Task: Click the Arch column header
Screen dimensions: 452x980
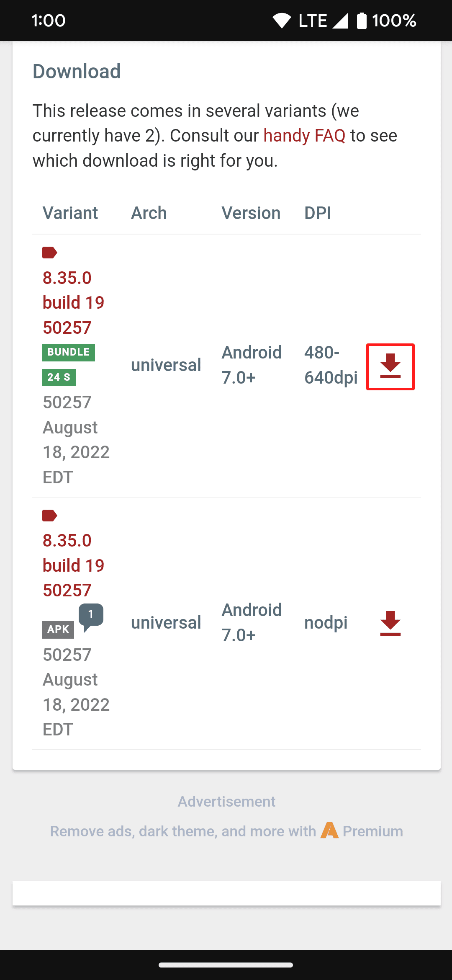Action: [x=149, y=213]
